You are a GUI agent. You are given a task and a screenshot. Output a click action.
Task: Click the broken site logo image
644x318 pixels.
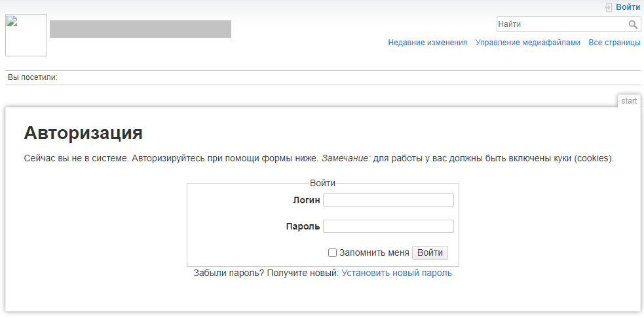[26, 35]
